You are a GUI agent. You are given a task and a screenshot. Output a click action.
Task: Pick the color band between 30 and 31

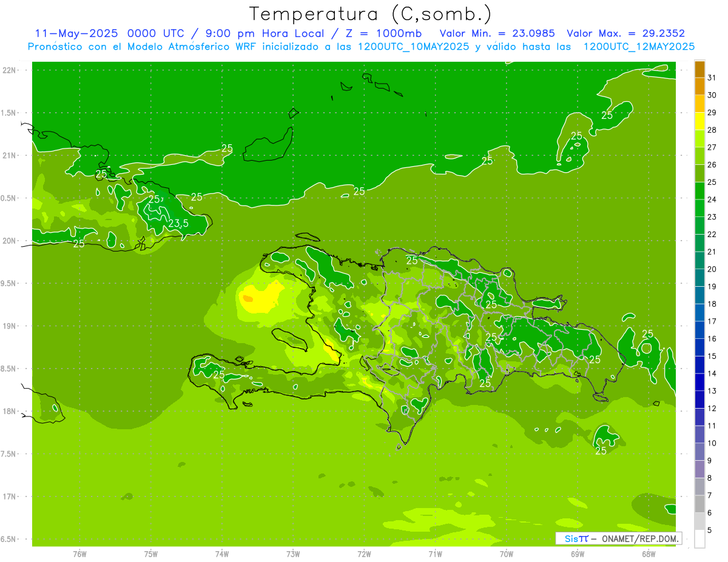tap(699, 86)
